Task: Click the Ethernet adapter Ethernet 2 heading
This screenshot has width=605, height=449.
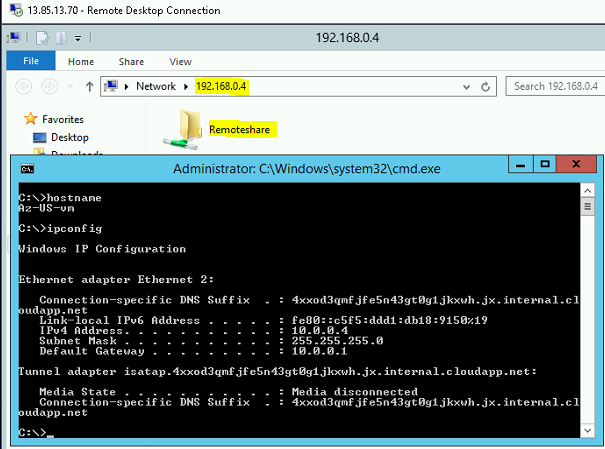Action: [116, 279]
